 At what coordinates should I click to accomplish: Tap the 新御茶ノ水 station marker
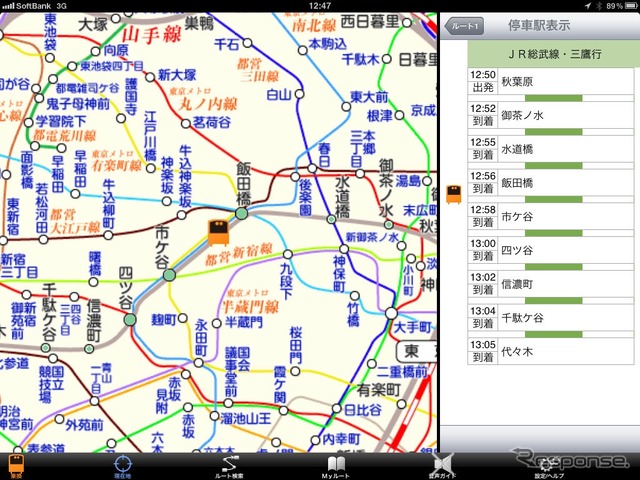402,246
